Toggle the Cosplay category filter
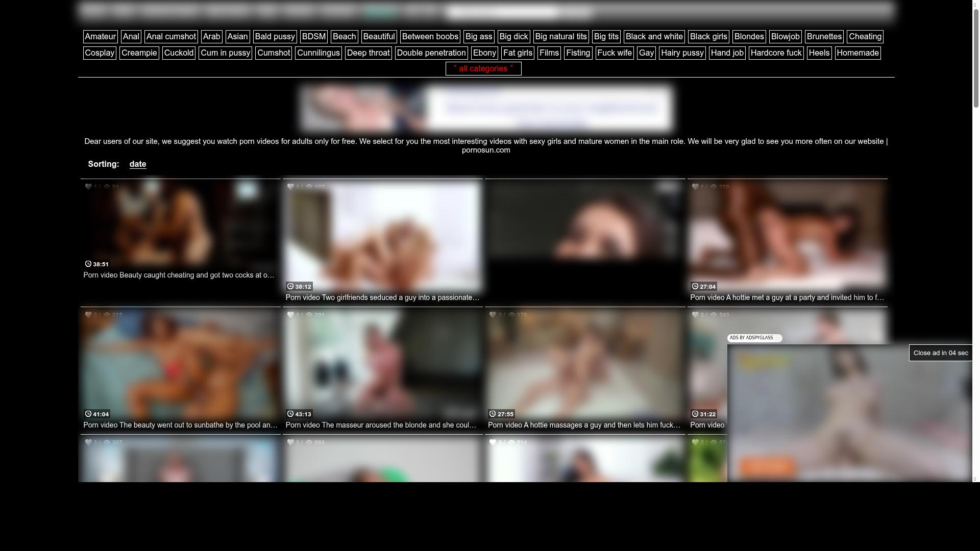The image size is (980, 551). coord(100,53)
